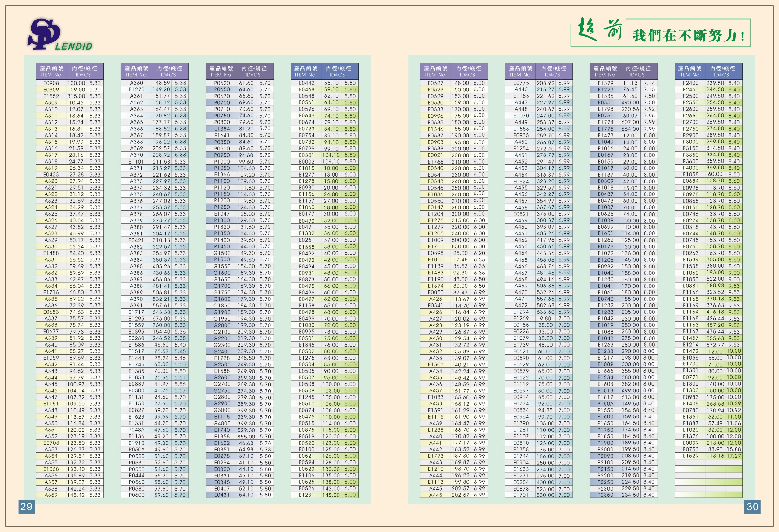Click the page number 29 badge
Screen dimensions: 779x532
26,507
